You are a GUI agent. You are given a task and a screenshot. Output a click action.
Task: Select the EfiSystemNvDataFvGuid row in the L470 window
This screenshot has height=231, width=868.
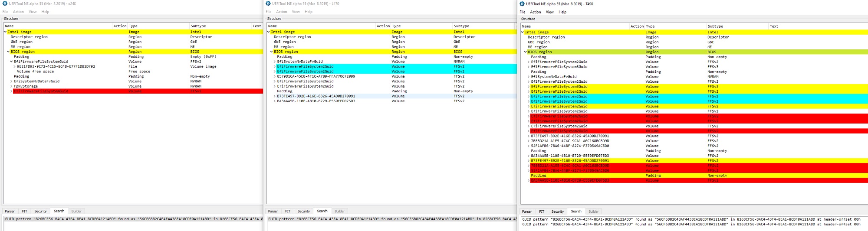point(392,62)
